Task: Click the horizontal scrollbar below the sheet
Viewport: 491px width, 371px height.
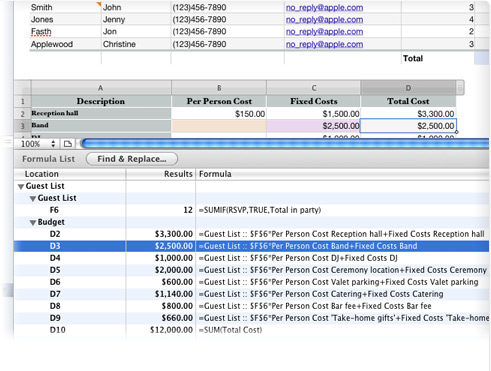Action: tap(285, 144)
